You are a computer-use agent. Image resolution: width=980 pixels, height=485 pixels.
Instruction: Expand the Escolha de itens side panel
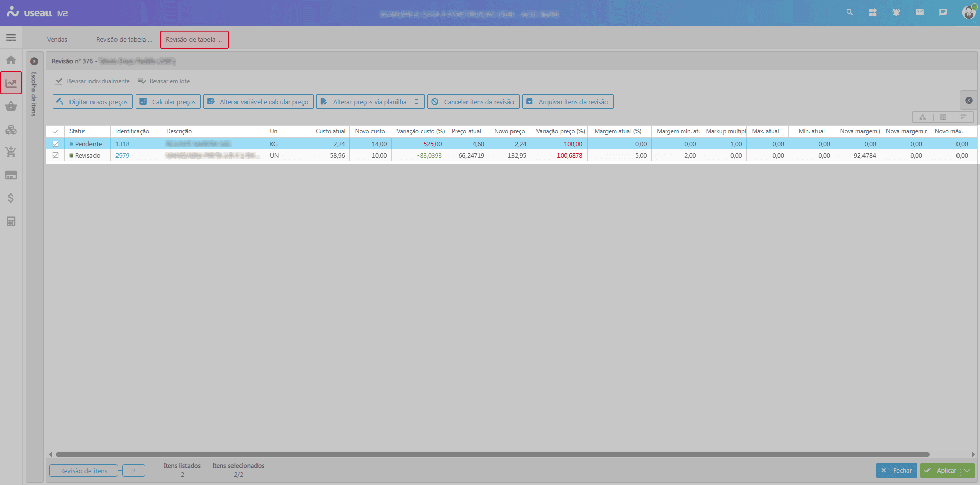click(34, 61)
